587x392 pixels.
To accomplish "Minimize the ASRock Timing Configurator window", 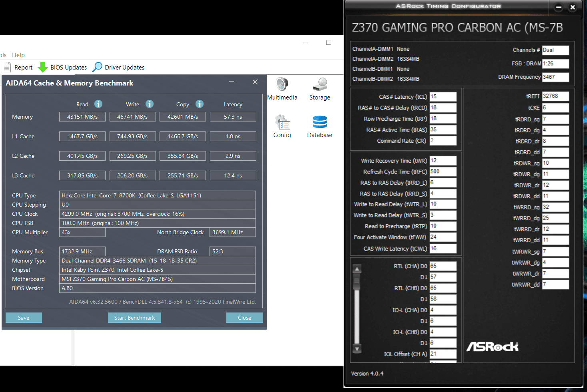I will (559, 7).
